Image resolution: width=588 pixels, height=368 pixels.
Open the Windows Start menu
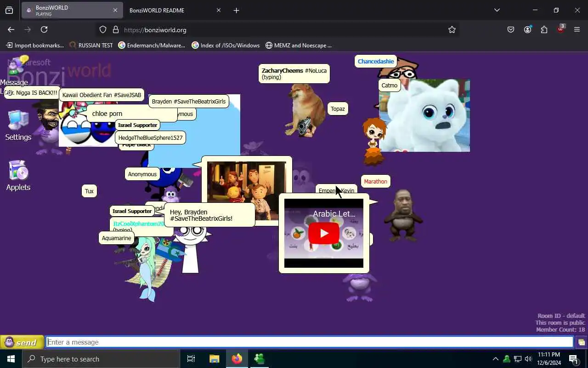[11, 359]
